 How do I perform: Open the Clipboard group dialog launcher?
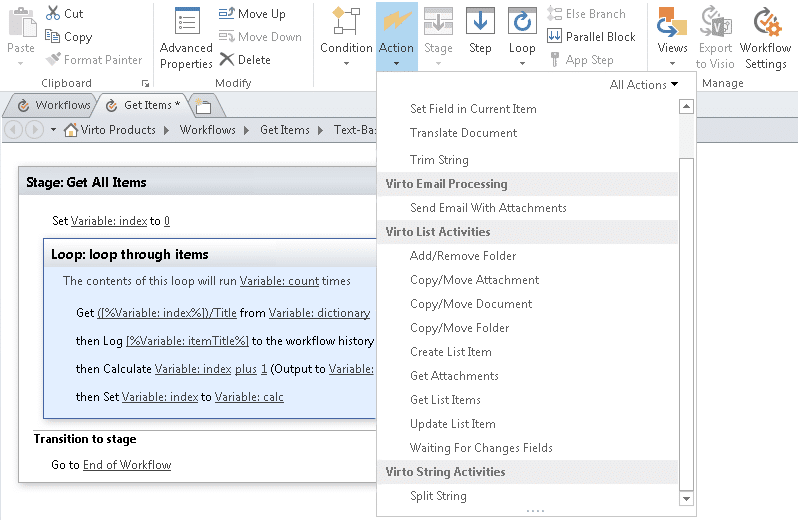point(146,83)
